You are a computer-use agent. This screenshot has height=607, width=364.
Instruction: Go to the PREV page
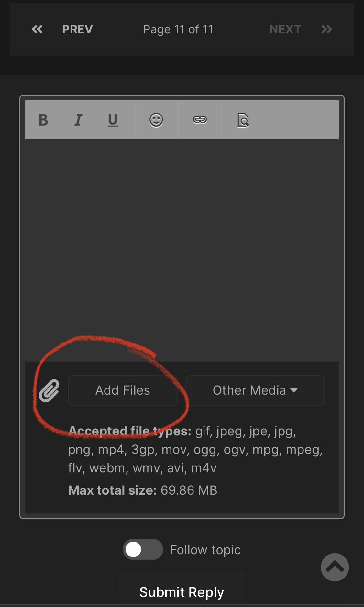(77, 29)
